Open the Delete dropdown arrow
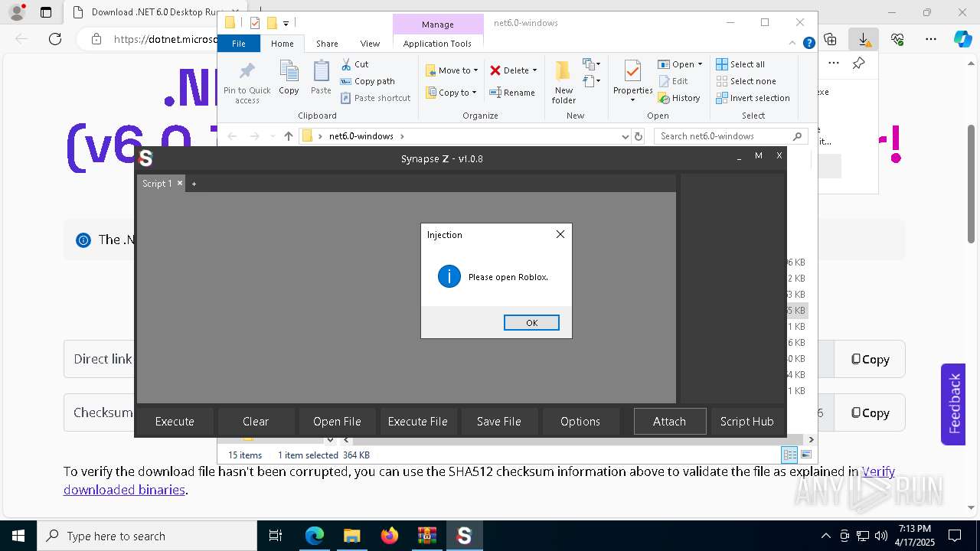The image size is (980, 551). tap(534, 70)
